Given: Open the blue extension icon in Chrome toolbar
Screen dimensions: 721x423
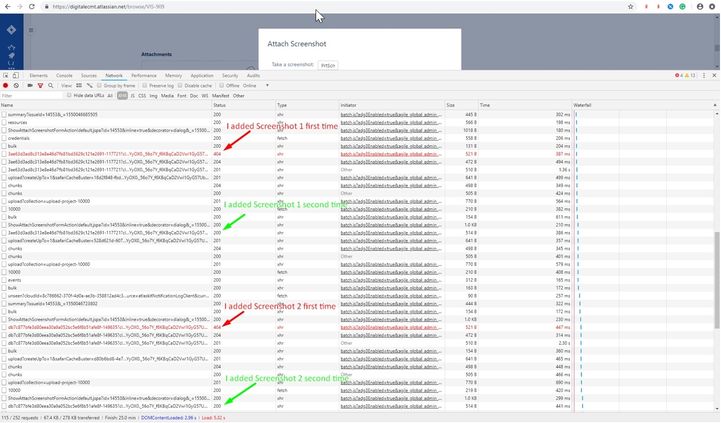Looking at the screenshot, I should tap(670, 6).
